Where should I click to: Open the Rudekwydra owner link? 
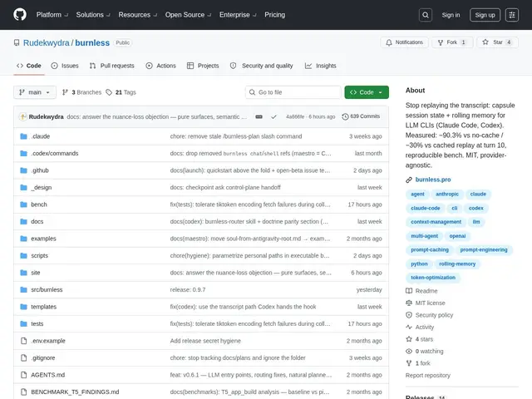click(47, 42)
